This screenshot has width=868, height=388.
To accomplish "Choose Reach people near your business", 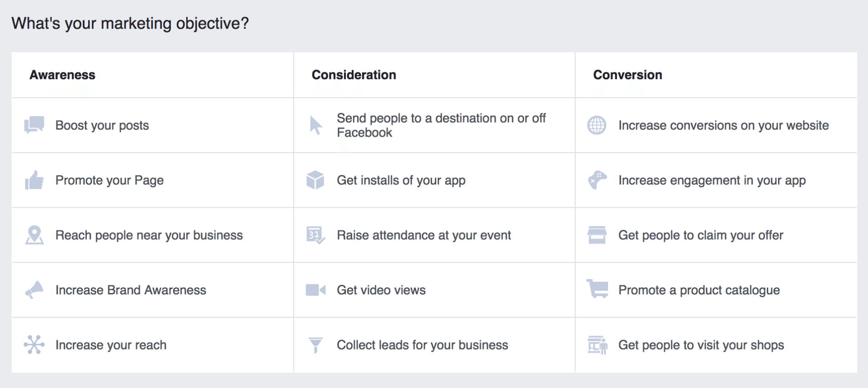I will [x=149, y=235].
